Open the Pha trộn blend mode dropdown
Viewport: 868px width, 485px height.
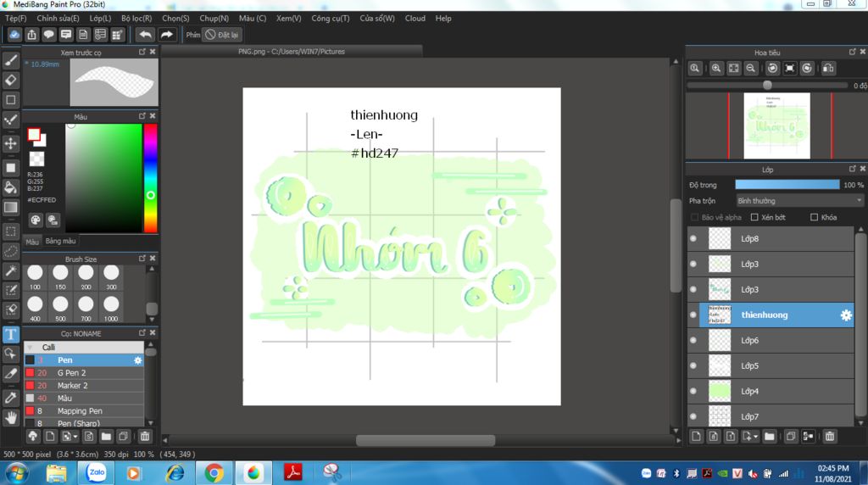pyautogui.click(x=799, y=201)
